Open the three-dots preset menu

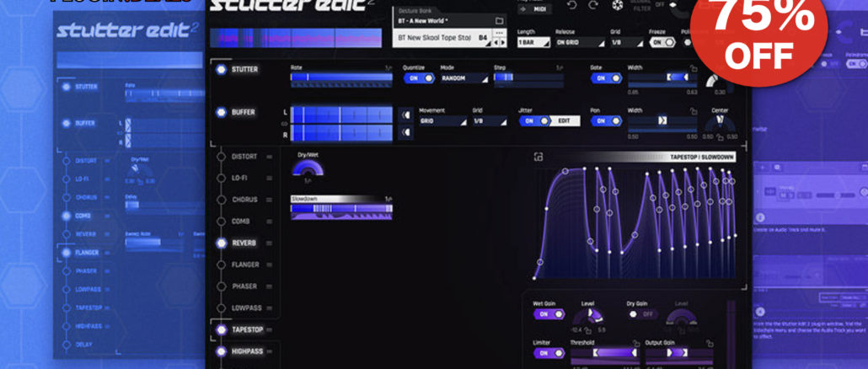[x=499, y=33]
